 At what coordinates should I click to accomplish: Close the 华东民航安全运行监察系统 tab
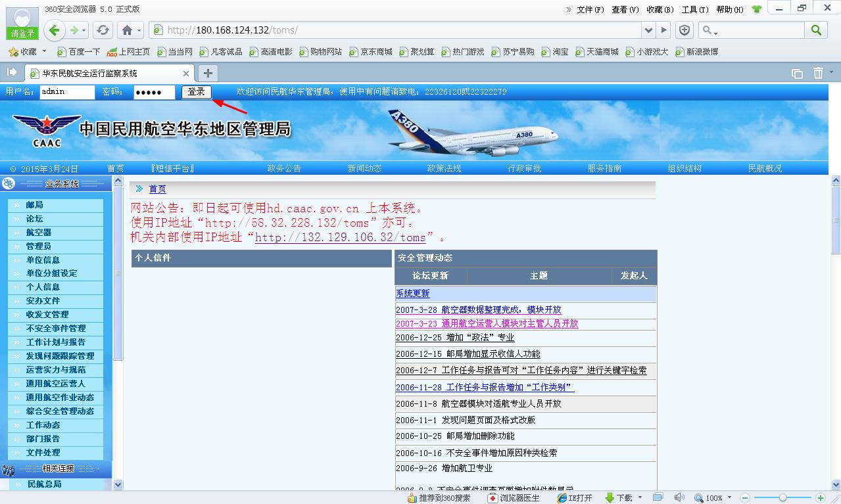(x=186, y=74)
